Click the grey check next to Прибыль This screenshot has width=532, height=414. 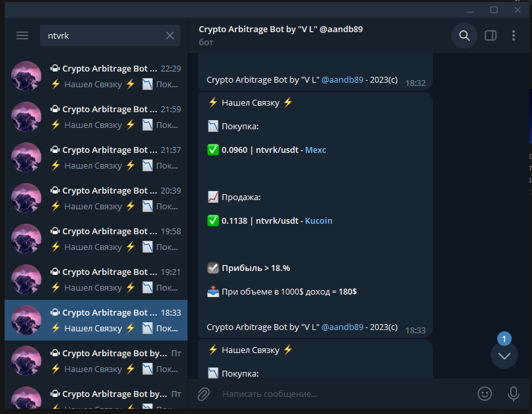[213, 268]
